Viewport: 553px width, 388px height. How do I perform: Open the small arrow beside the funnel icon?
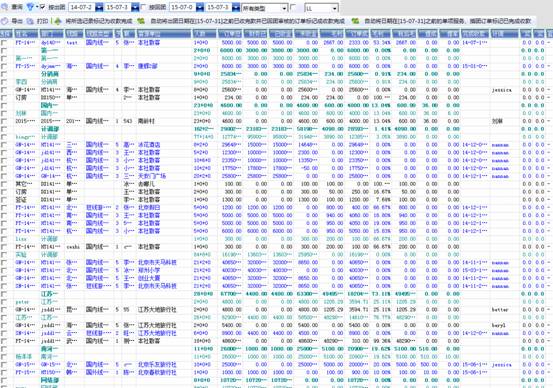coord(37,7)
